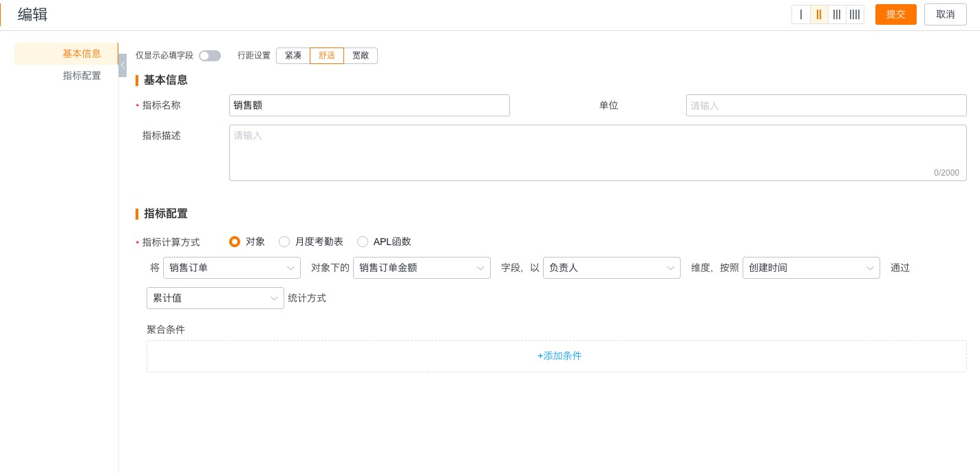
Task: Open the 销售订单 object dropdown arrow
Action: pos(290,268)
